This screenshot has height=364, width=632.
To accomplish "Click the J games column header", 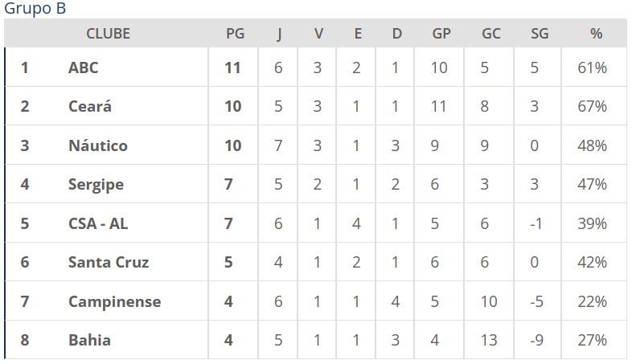I will (x=279, y=34).
